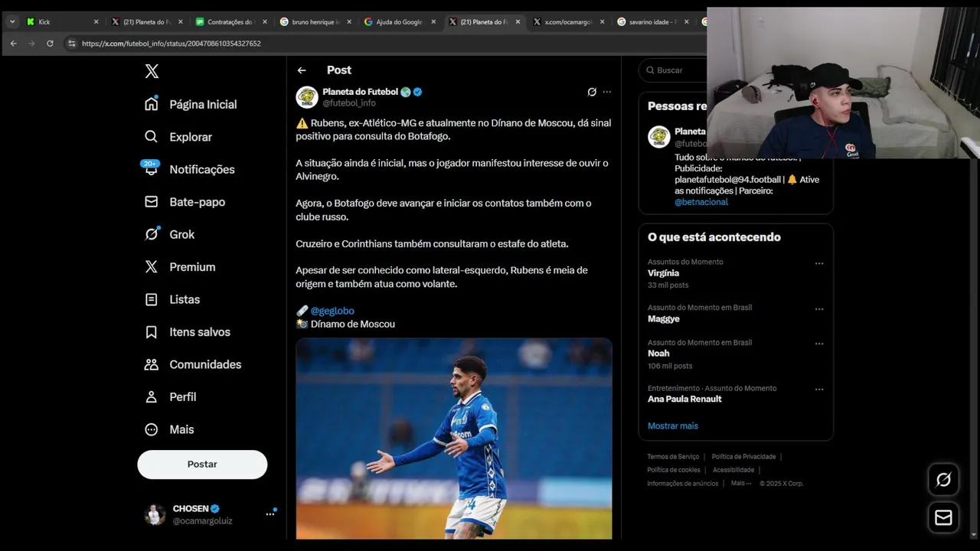Open the tab search dropdown arrow

tap(12, 22)
